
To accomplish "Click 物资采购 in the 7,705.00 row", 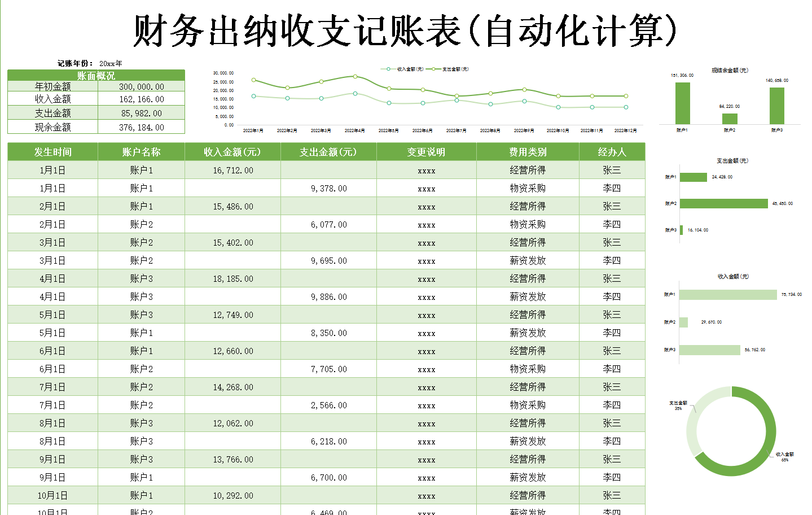I will click(528, 369).
